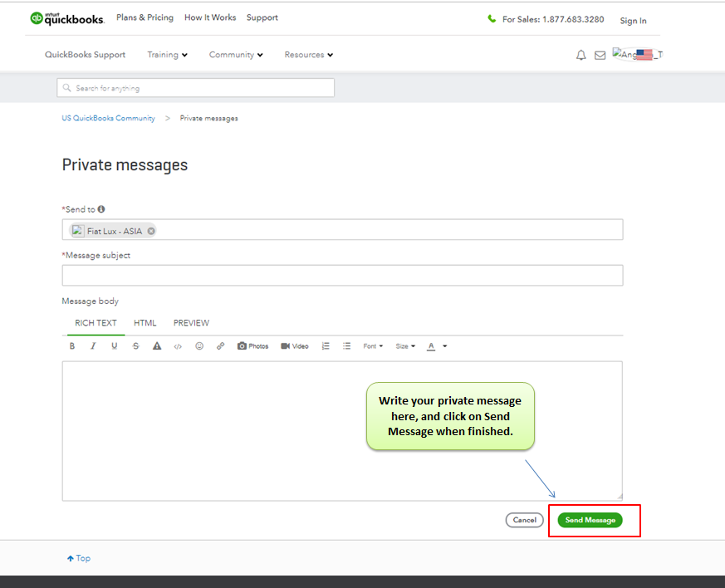Go to QuickBooks Support

pos(85,55)
